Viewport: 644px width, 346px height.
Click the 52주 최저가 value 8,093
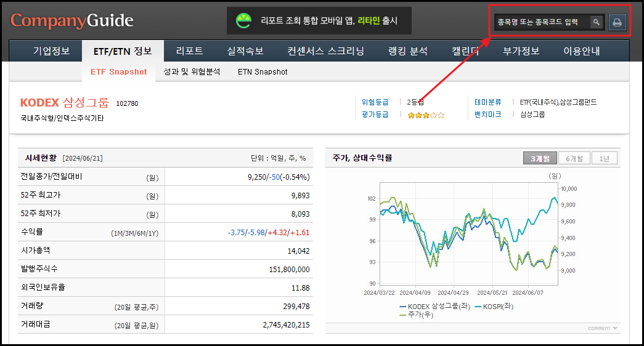point(301,214)
